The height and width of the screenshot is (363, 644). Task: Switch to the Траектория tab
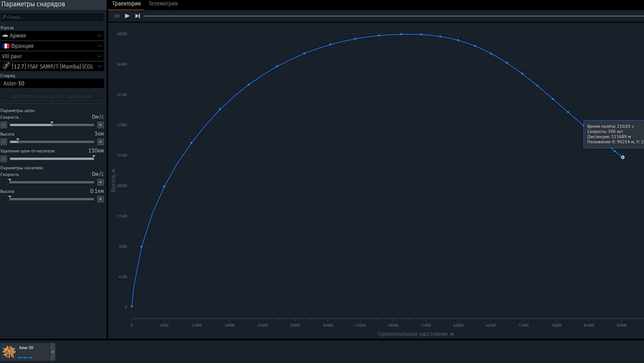[x=126, y=4]
